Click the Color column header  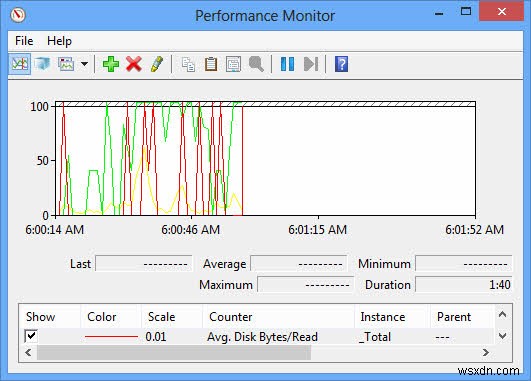coord(111,317)
